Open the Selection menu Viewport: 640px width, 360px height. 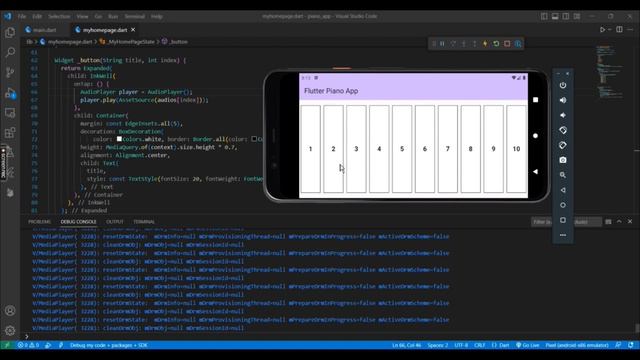tap(59, 16)
